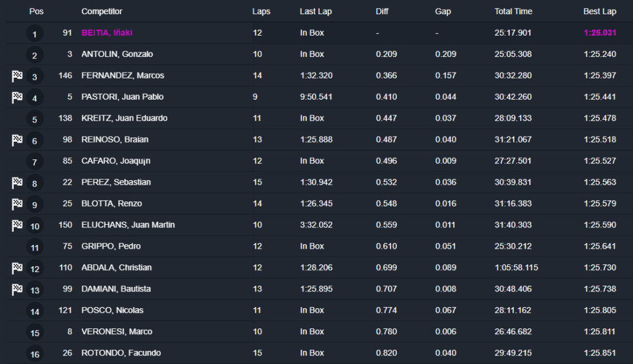Image resolution: width=633 pixels, height=364 pixels.
Task: Sort by Best Lap column header
Action: (x=599, y=11)
